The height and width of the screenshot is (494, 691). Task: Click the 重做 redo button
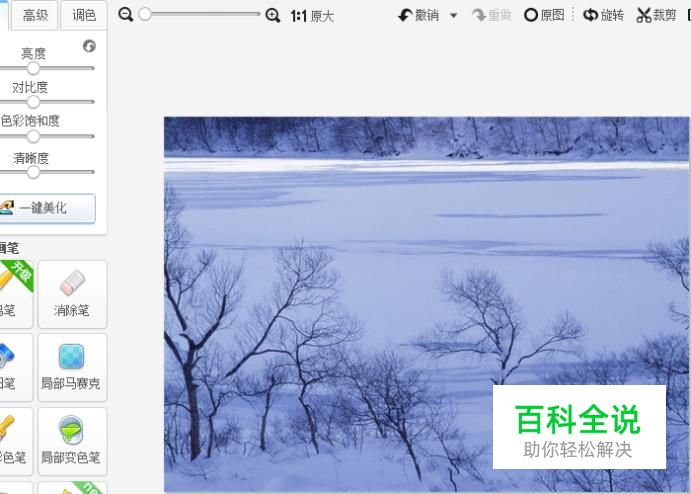(x=491, y=15)
